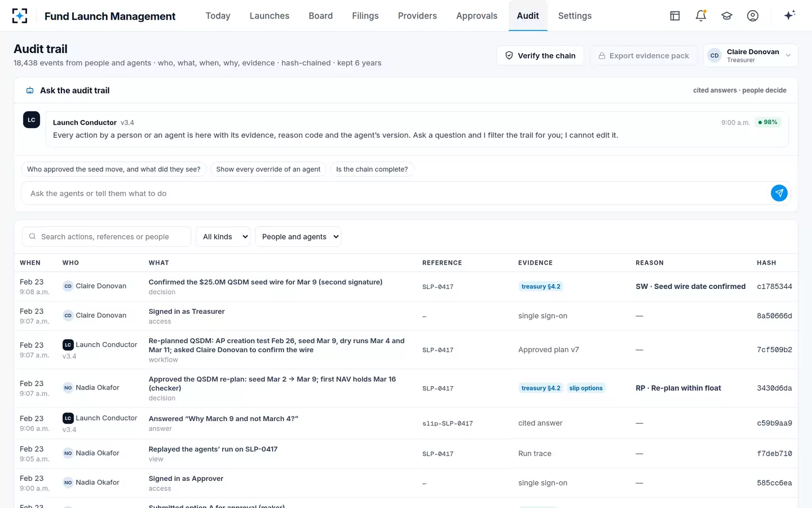Open treasury §4.2 evidence in Confirmed seed wire row

541,287
